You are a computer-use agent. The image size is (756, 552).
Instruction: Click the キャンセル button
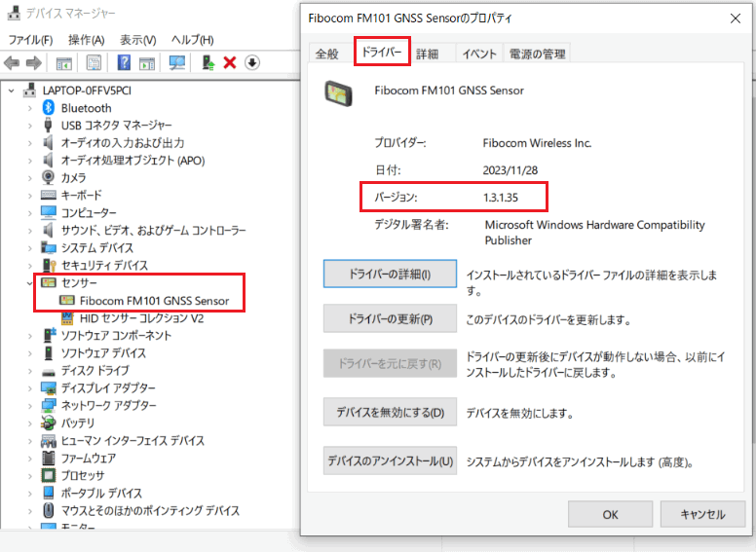point(702,514)
